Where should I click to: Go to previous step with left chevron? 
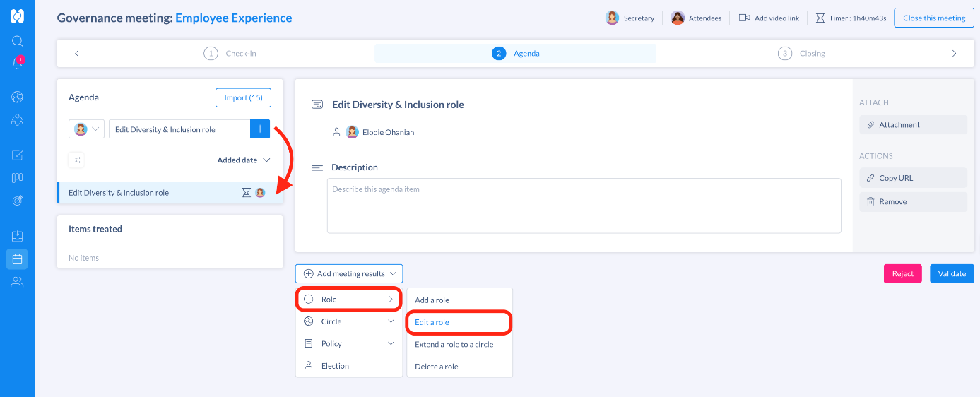(x=77, y=53)
